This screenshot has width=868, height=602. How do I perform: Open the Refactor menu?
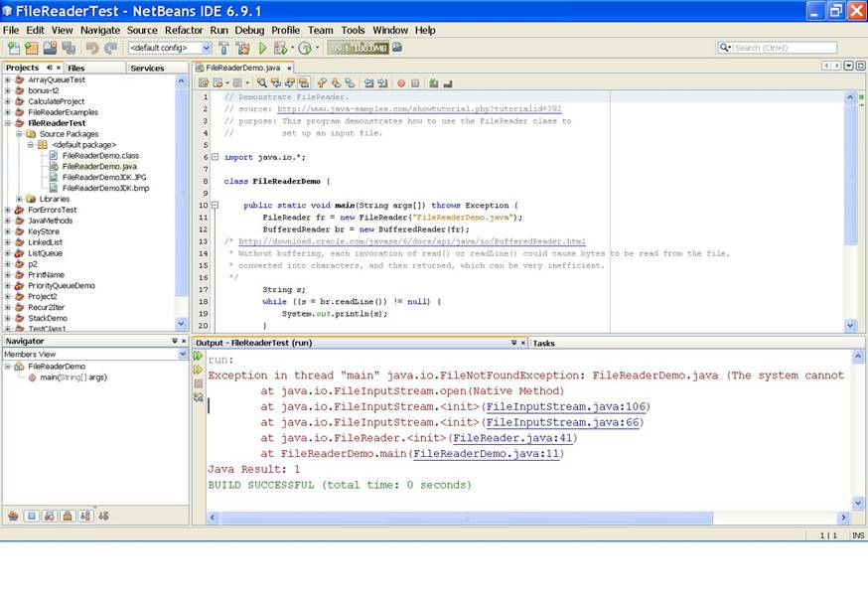(x=184, y=30)
